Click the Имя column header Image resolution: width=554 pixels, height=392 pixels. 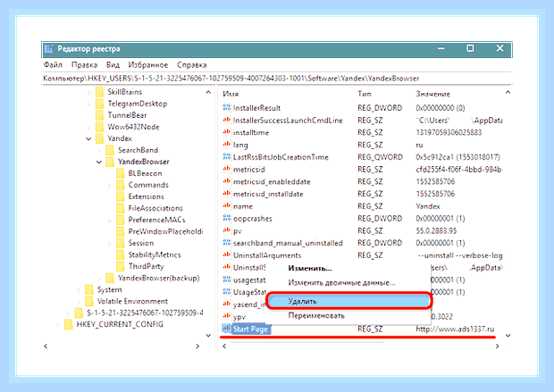[231, 94]
